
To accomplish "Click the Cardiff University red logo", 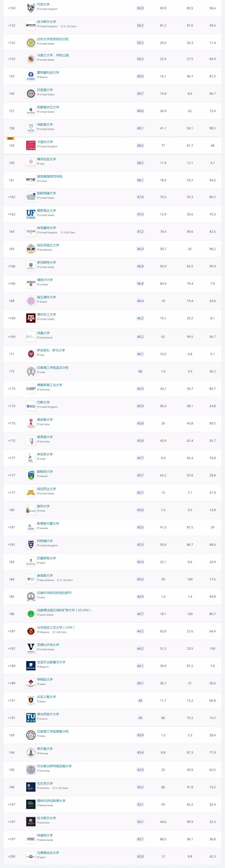I will click(31, 145).
